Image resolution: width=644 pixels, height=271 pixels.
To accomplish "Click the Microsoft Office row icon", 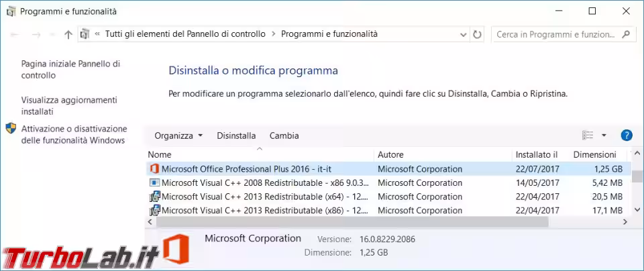I will pyautogui.click(x=154, y=169).
